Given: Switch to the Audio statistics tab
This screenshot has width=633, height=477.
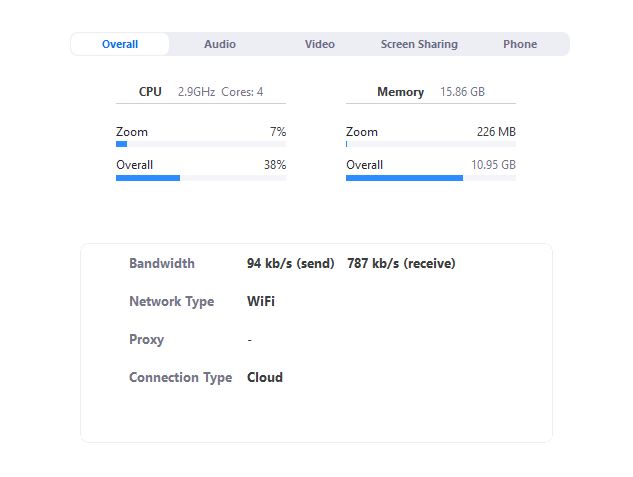Looking at the screenshot, I should 220,44.
